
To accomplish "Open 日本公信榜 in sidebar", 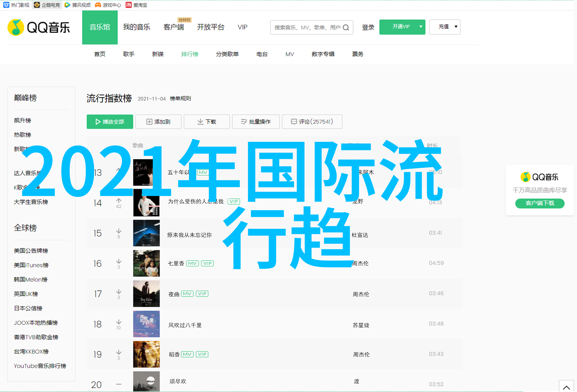I will pyautogui.click(x=28, y=309).
